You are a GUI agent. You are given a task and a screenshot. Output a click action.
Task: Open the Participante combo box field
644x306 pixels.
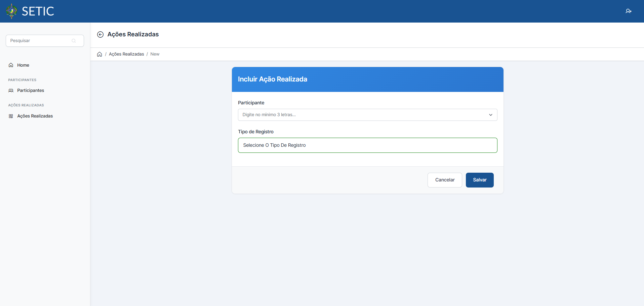point(363,115)
